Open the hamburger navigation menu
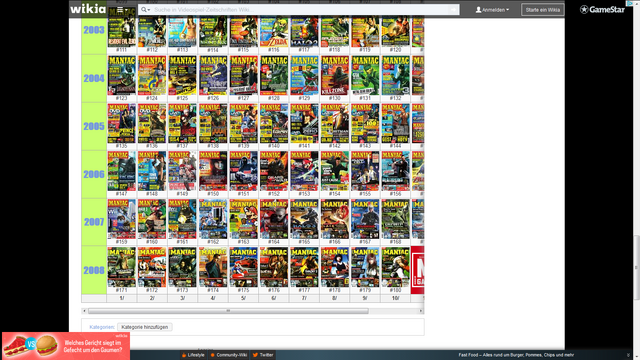 coord(122,9)
